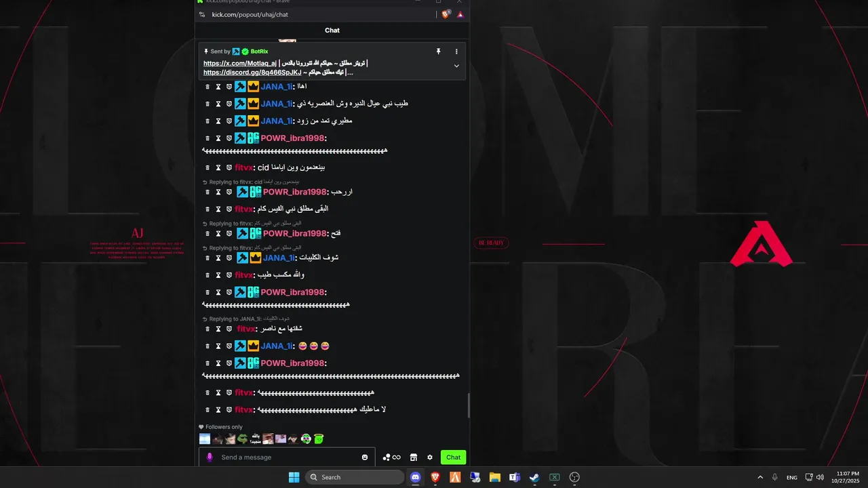868x488 pixels.
Task: Open POWR_ibra1998 username on 'فتح' message
Action: (x=294, y=233)
